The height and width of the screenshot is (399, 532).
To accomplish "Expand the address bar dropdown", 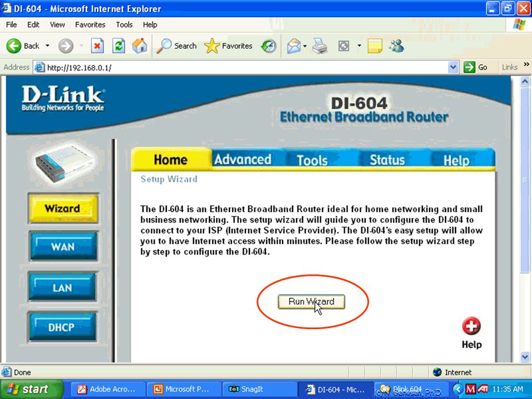I will (x=453, y=67).
